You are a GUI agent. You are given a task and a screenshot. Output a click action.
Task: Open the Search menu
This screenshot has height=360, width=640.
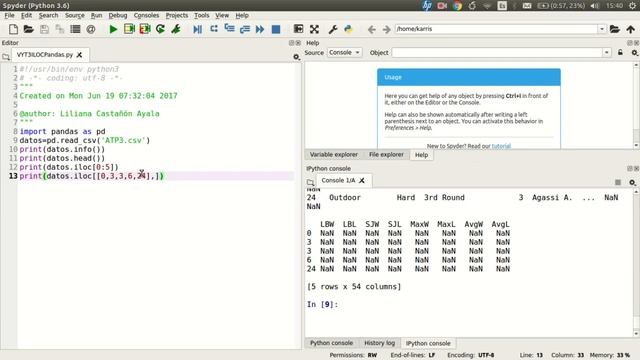click(48, 15)
